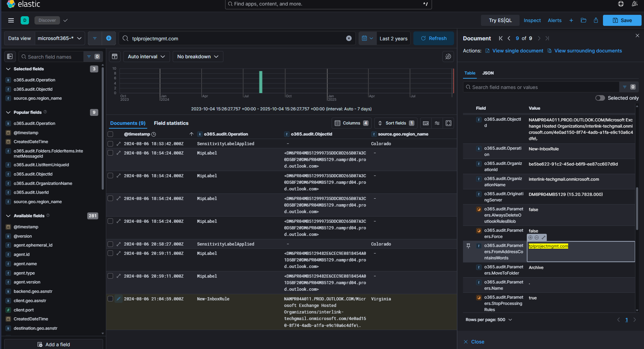Jump to first document in flyout
This screenshot has height=349, width=644.
[x=501, y=38]
